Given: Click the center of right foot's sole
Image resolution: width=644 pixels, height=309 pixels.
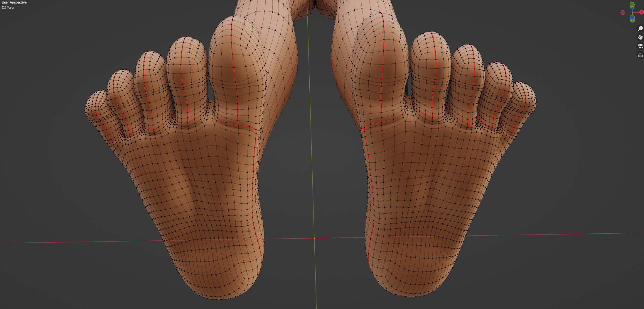Looking at the screenshot, I should pos(426,182).
